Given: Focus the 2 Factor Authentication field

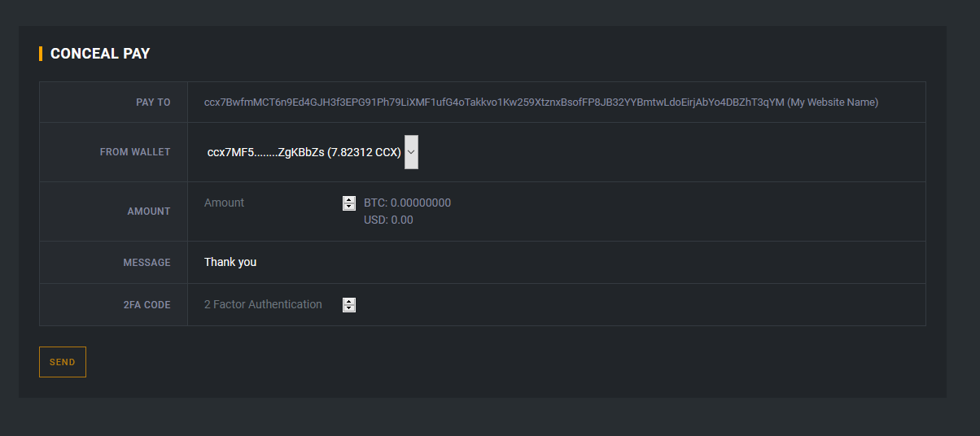Looking at the screenshot, I should 264,304.
